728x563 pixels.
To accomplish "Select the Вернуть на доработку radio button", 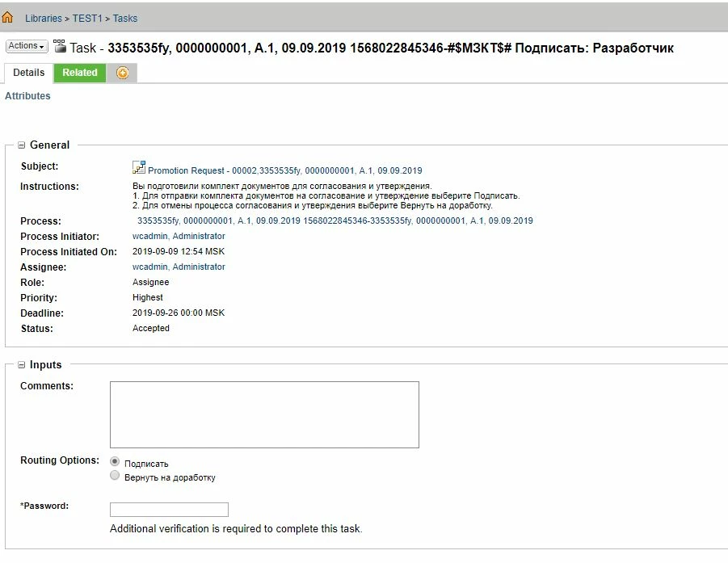I will (x=115, y=475).
